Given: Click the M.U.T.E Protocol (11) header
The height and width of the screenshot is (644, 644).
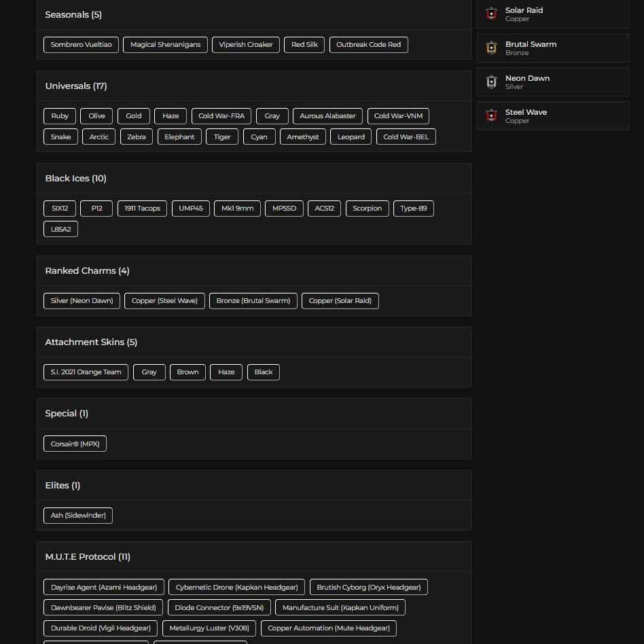Looking at the screenshot, I should (x=88, y=557).
